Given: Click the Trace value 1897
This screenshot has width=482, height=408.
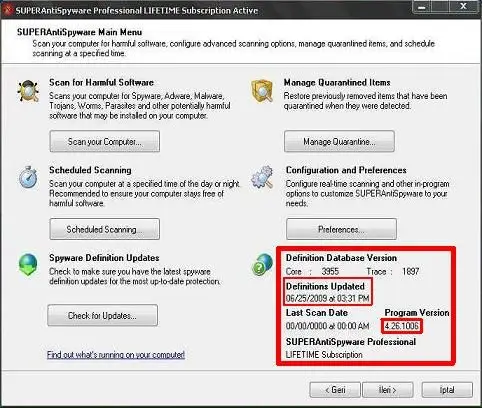Looking at the screenshot, I should tap(410, 271).
